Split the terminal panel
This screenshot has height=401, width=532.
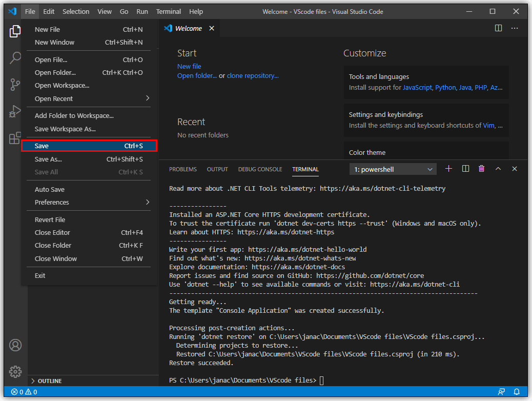pyautogui.click(x=465, y=169)
